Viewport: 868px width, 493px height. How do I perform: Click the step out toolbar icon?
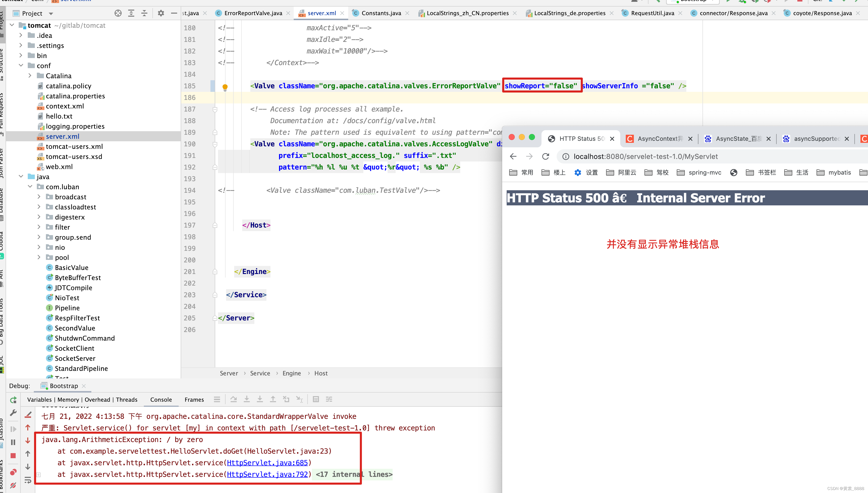coord(273,400)
